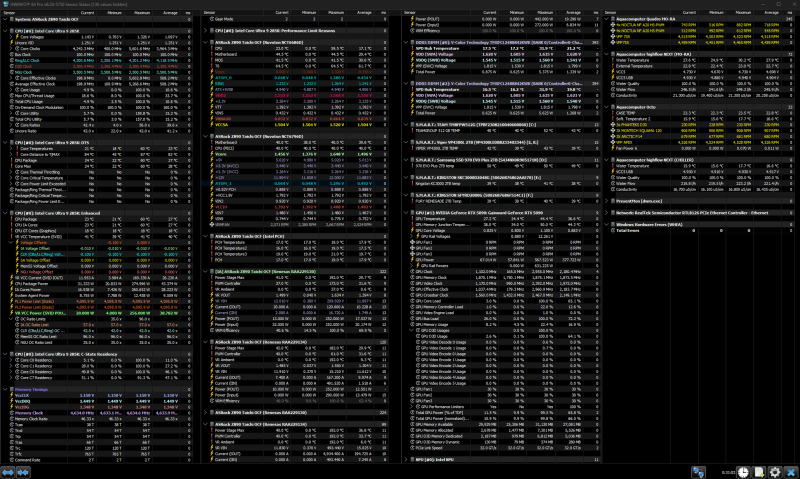Collapse Memory Timings group
The width and height of the screenshot is (800, 479).
point(5,389)
